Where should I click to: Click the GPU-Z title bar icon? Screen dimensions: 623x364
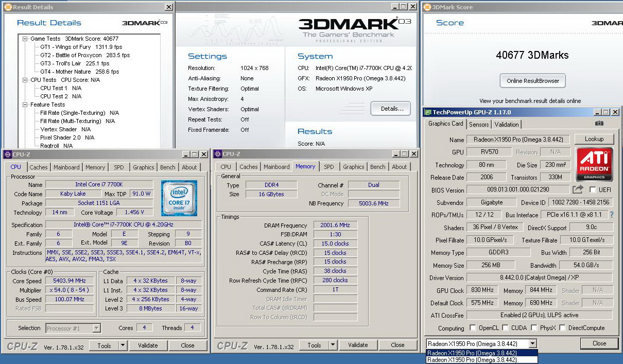[428, 112]
